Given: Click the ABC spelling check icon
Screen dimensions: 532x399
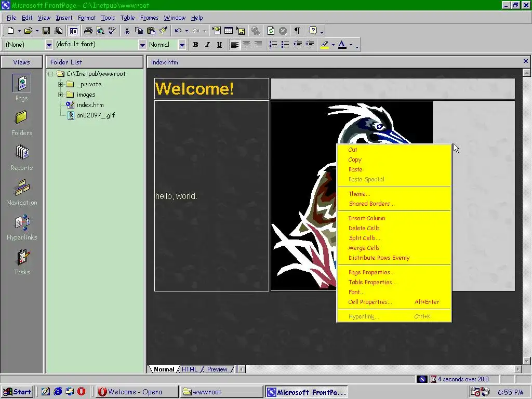Looking at the screenshot, I should (x=112, y=31).
